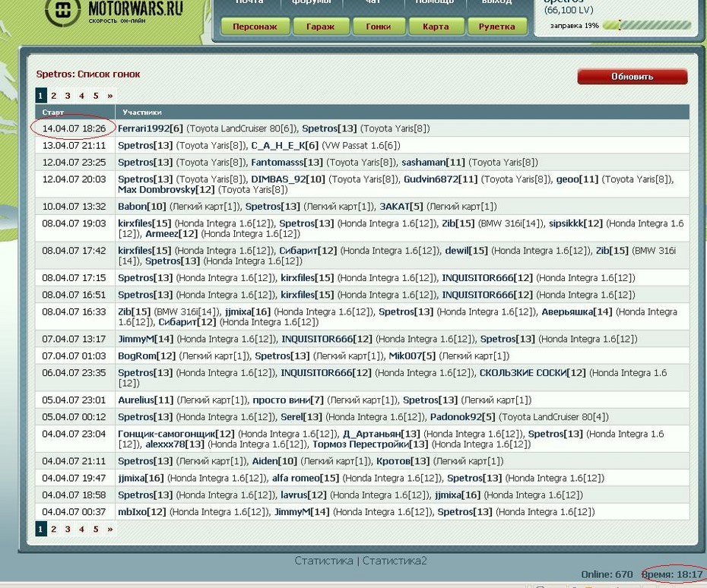
Task: Click the » next arrow below the table
Action: (110, 529)
